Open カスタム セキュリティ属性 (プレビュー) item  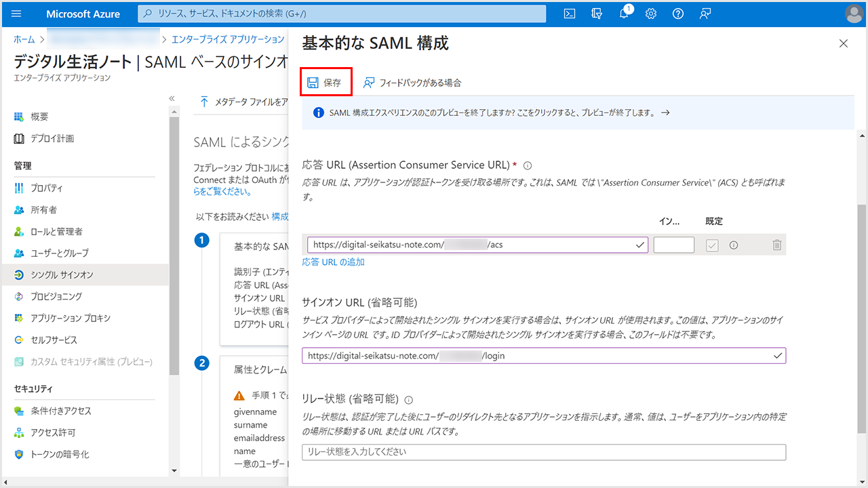(92, 361)
